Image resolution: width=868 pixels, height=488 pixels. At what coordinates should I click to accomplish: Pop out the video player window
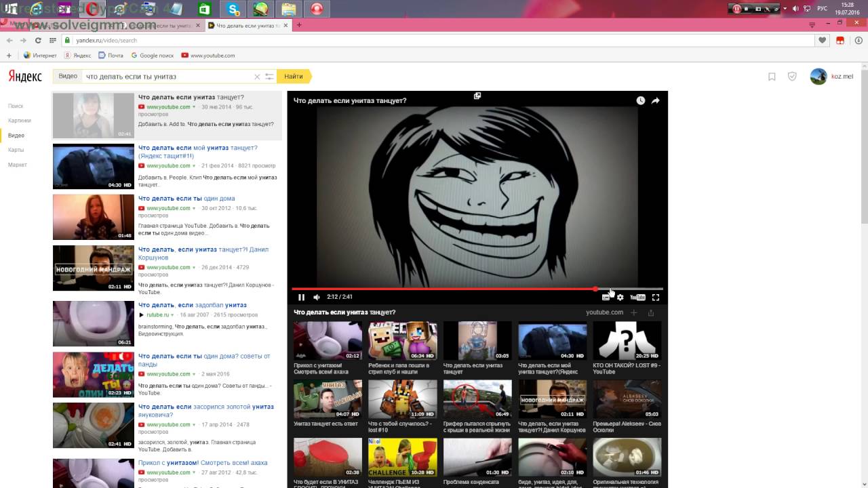(477, 96)
